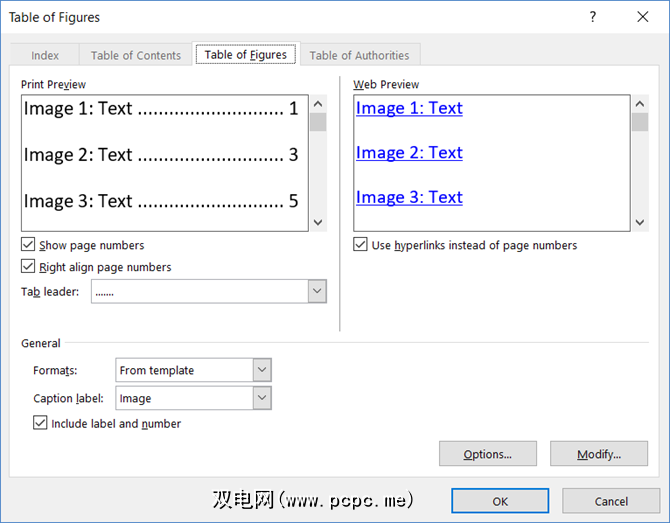The height and width of the screenshot is (523, 670).
Task: Switch to the Index tab
Action: tap(45, 55)
